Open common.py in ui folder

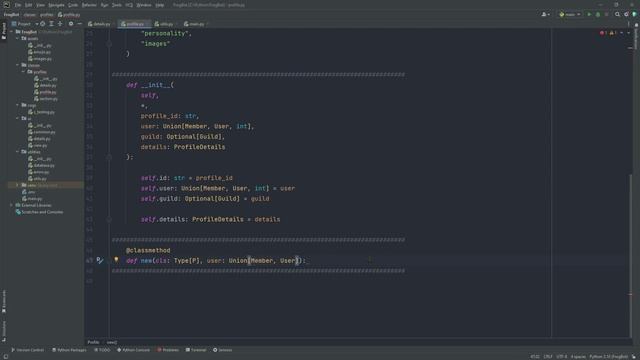[41, 132]
